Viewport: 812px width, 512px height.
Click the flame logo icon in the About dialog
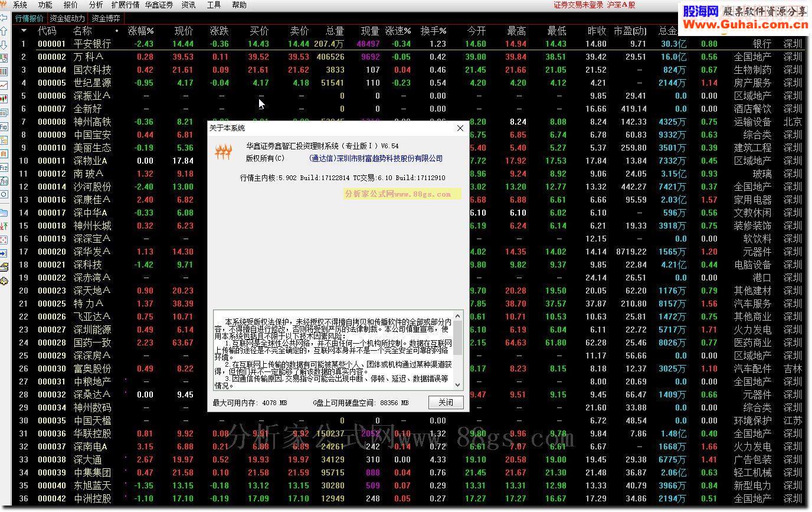[223, 152]
